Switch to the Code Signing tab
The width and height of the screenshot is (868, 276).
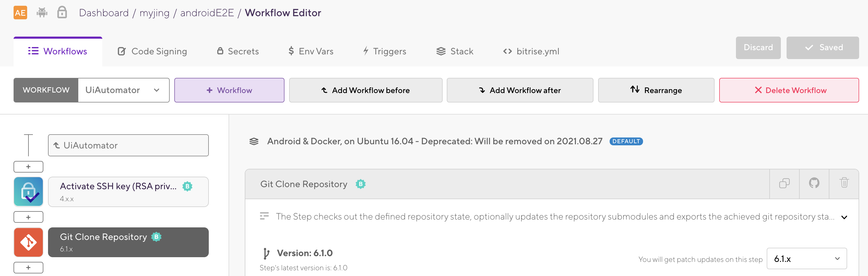[x=152, y=51]
